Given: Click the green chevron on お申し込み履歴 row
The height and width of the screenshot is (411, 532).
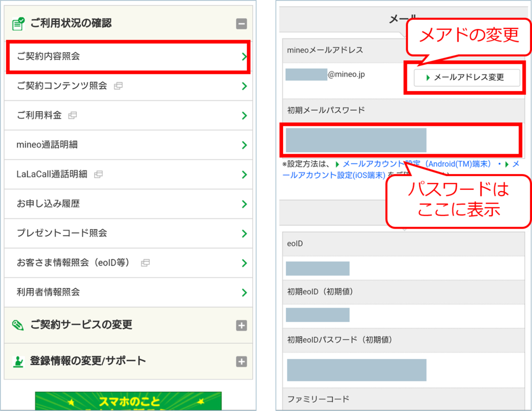Looking at the screenshot, I should point(244,204).
